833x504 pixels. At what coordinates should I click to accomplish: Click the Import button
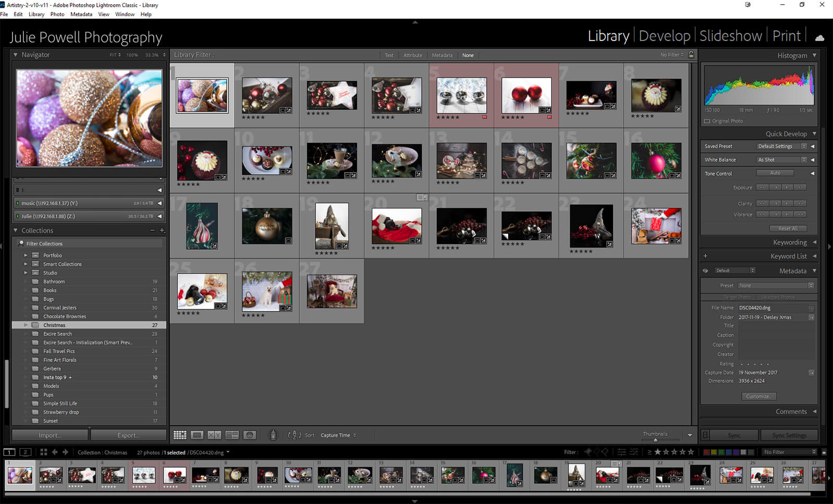tap(50, 435)
